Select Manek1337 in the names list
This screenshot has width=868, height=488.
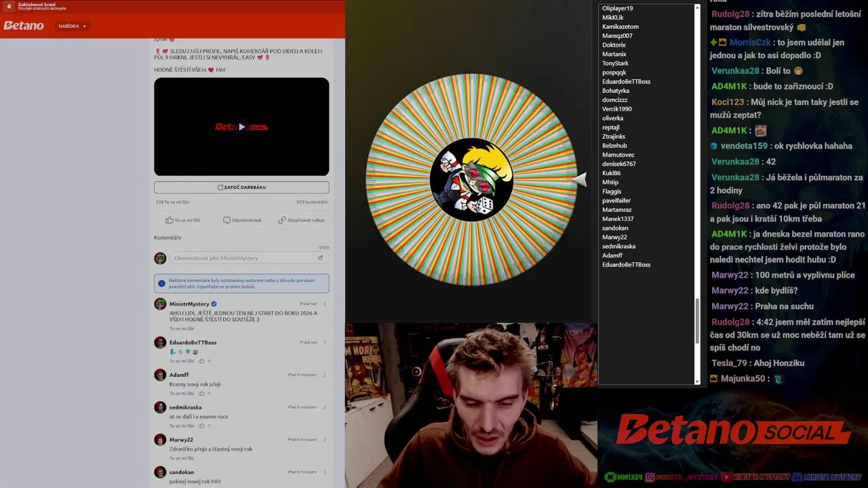click(x=618, y=219)
